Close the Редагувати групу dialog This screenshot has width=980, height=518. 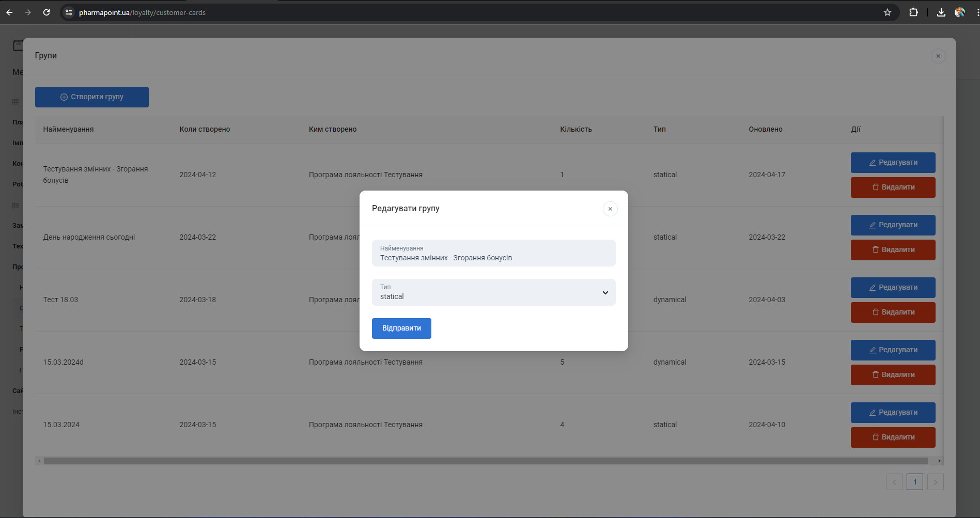coord(610,209)
